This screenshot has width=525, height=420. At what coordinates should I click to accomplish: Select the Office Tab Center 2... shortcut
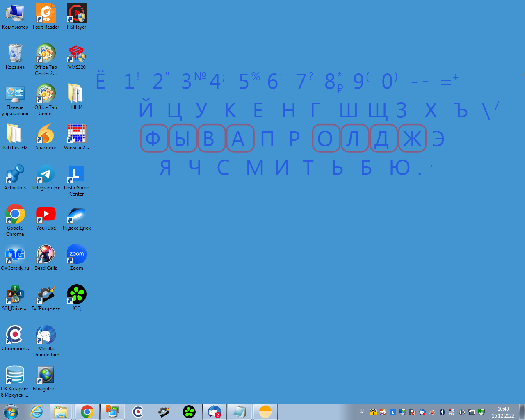click(x=46, y=60)
